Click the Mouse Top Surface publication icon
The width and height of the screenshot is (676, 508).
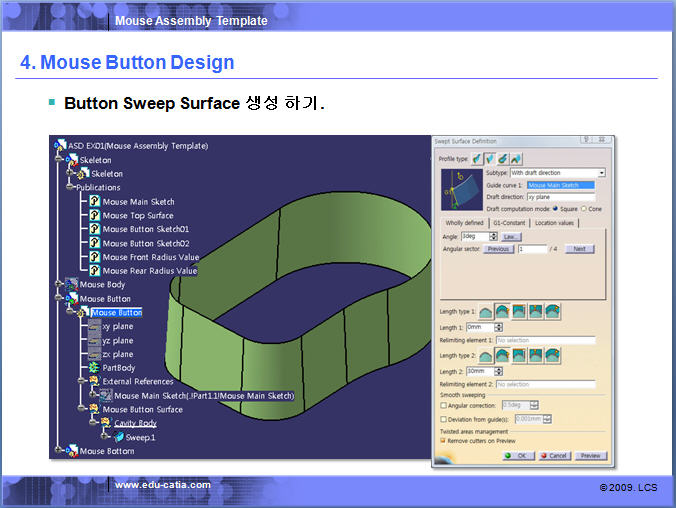94,215
